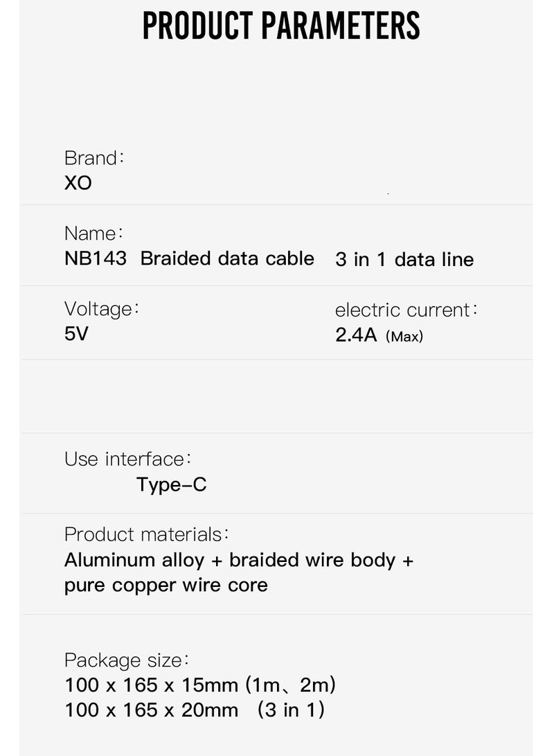
Task: Click the 3 in 1 data line text
Action: pos(404,259)
